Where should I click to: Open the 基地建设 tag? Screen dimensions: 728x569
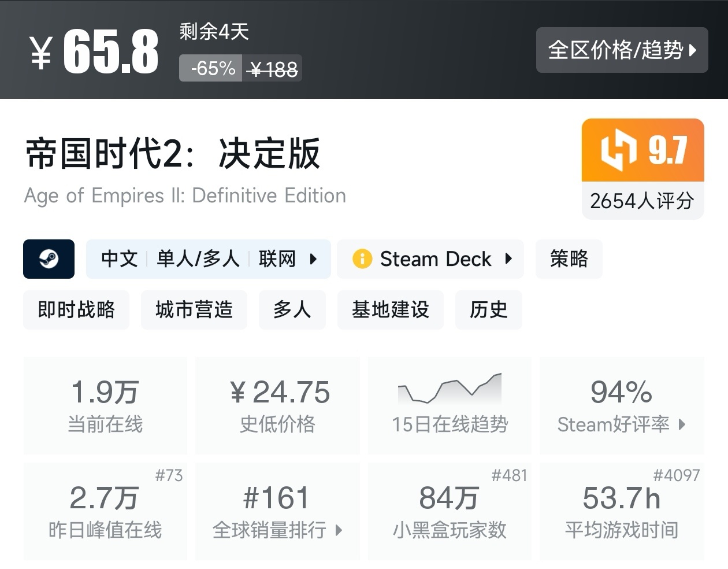pyautogui.click(x=391, y=310)
